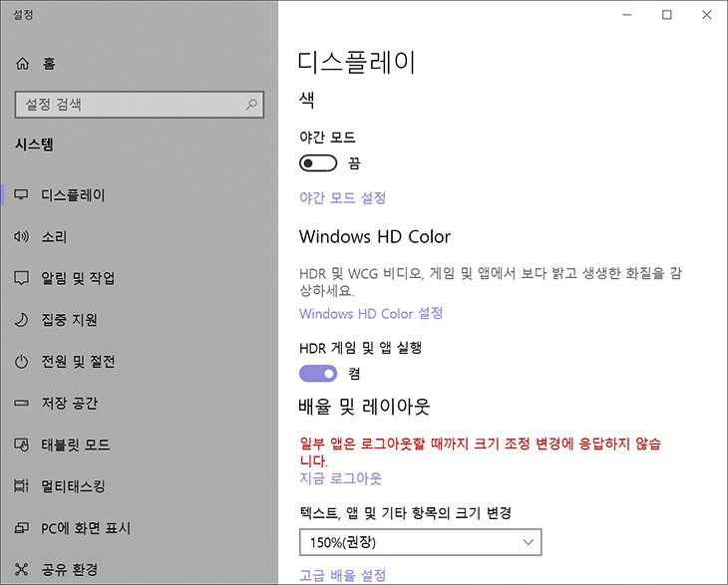Open 야간 모드 설정 link
The height and width of the screenshot is (585, 728).
[343, 198]
